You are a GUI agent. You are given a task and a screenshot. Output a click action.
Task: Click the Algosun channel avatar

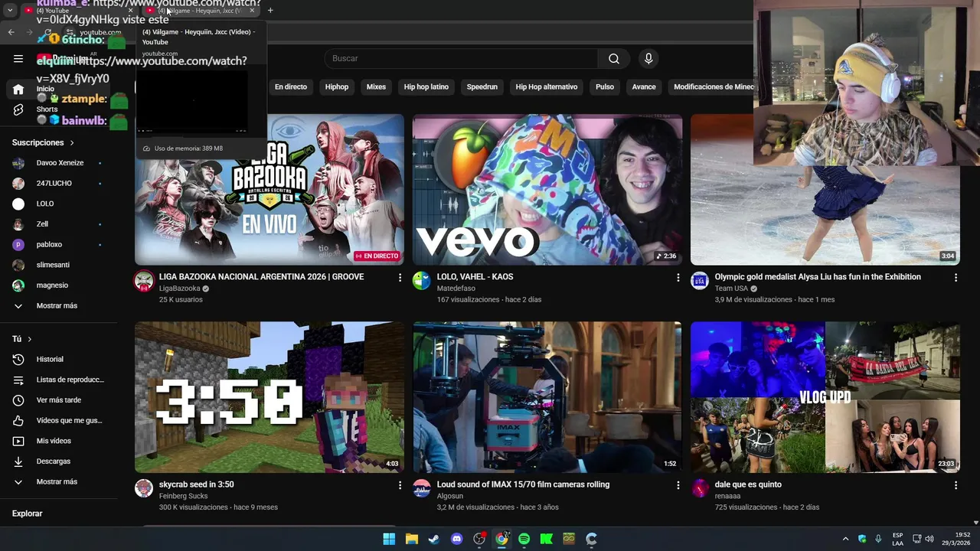pos(422,488)
